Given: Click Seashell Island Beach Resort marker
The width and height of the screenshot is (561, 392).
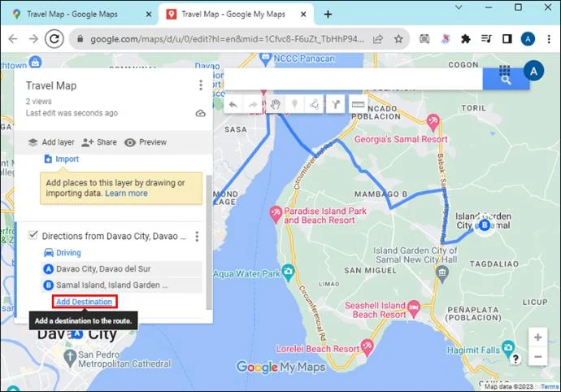Looking at the screenshot, I should (414, 308).
